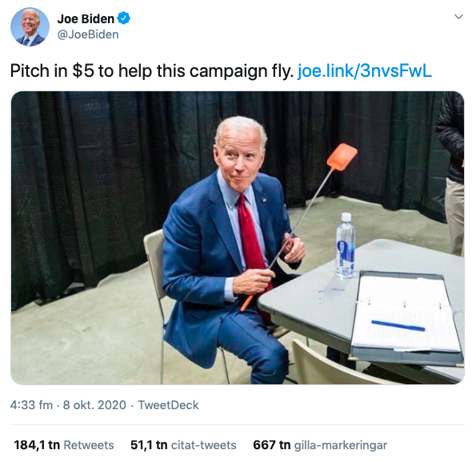Click the blue verified checkmark badge
Screen dimensions: 476x462
(x=123, y=18)
